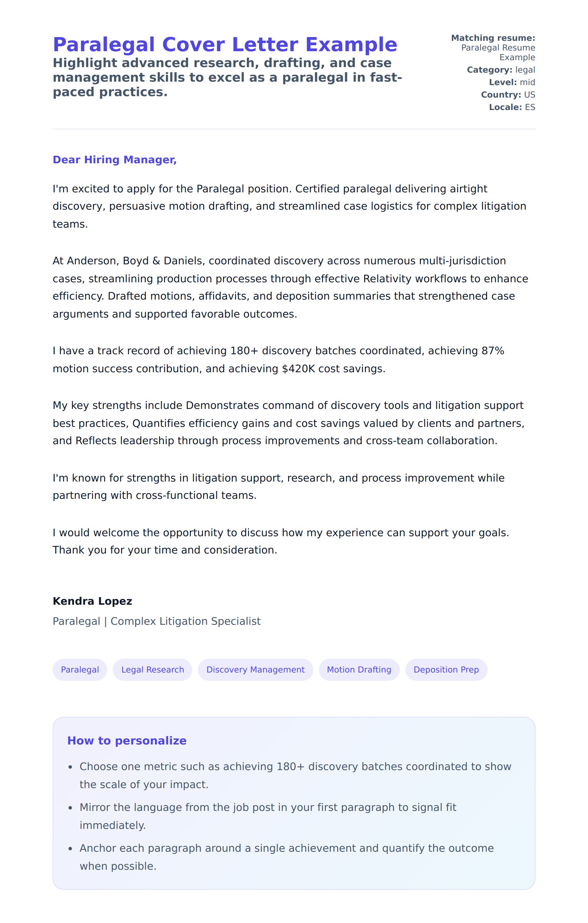The height and width of the screenshot is (923, 588).
Task: Choose the Motion Drafting tag
Action: [x=359, y=670]
